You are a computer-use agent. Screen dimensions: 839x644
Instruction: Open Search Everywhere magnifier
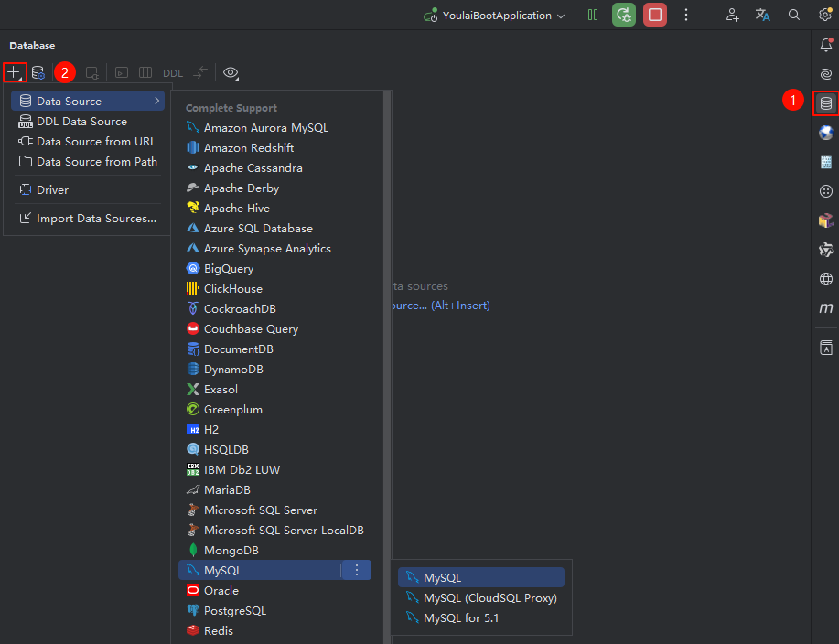click(x=794, y=15)
